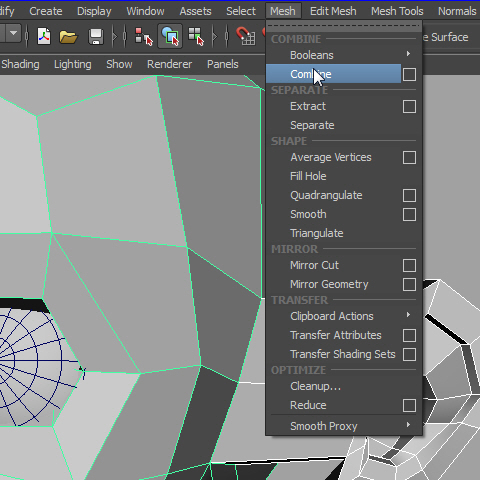Open the Mirror Geometry options box
Screen dimensions: 480x480
(409, 285)
